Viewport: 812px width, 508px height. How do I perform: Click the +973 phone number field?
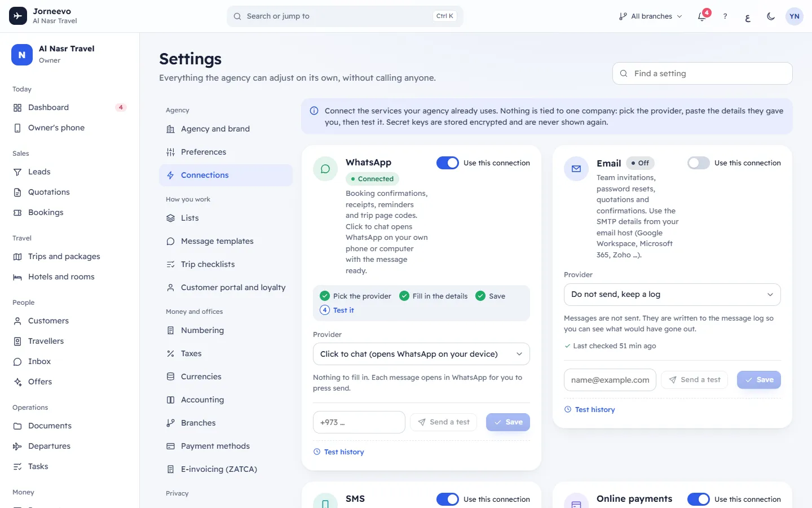tap(359, 422)
